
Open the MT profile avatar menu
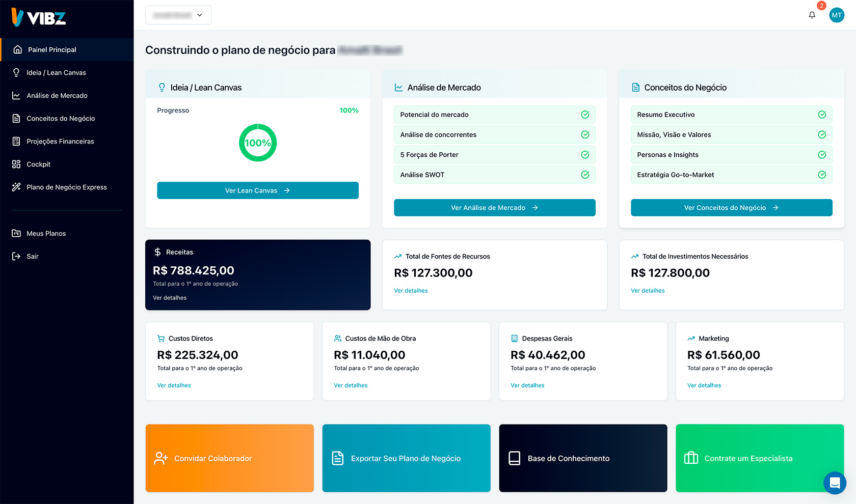pyautogui.click(x=837, y=15)
